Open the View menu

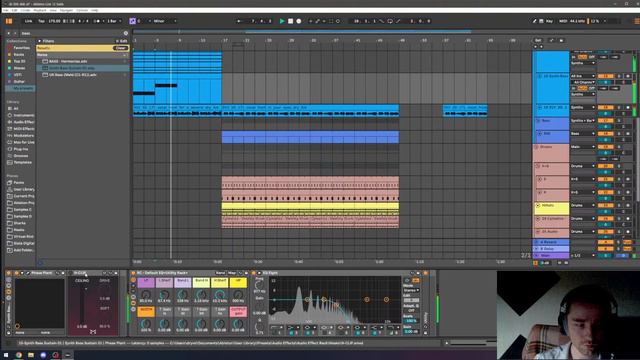[x=53, y=10]
